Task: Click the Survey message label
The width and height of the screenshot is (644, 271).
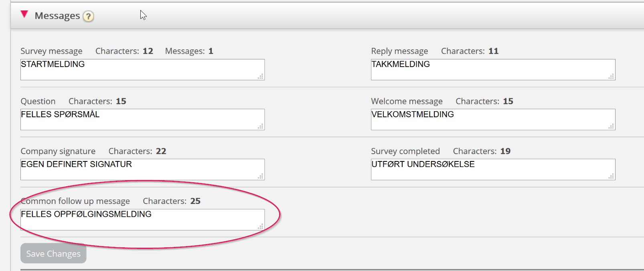Action: [x=51, y=51]
